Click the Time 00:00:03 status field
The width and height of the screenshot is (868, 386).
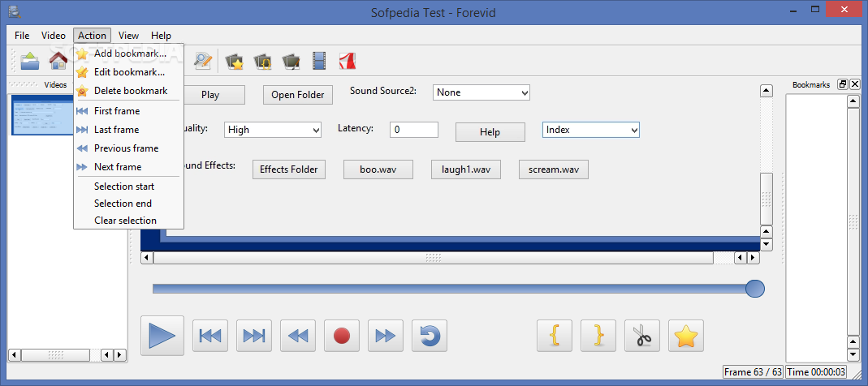[817, 372]
